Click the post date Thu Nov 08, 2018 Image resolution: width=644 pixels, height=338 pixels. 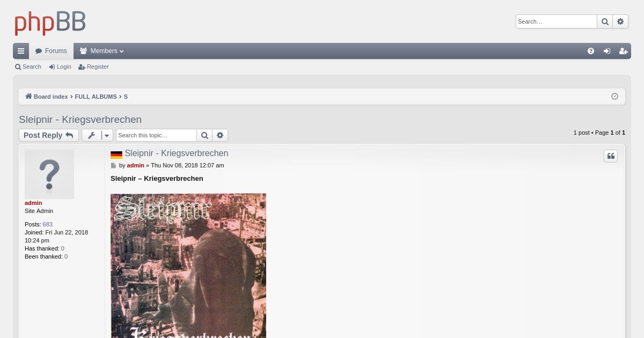187,165
